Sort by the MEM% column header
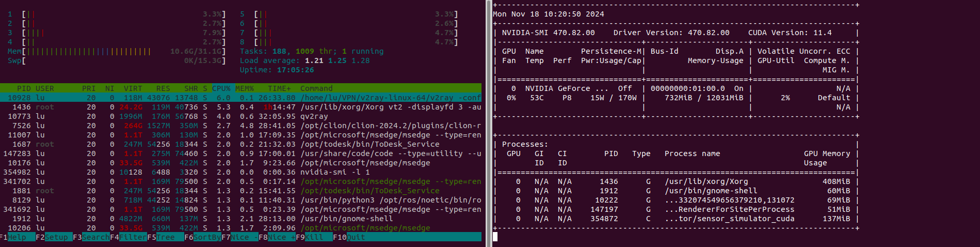Image resolution: width=980 pixels, height=247 pixels. coord(245,88)
